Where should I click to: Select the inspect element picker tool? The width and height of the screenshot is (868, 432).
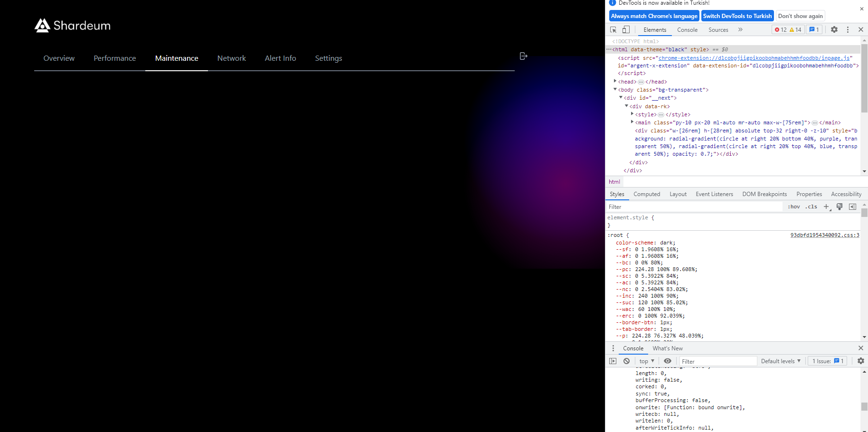tap(613, 29)
